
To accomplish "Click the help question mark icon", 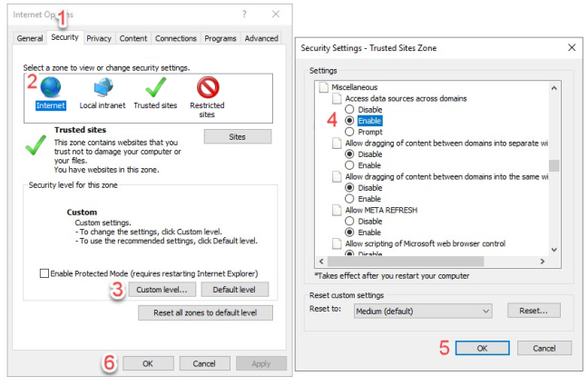I will click(244, 15).
